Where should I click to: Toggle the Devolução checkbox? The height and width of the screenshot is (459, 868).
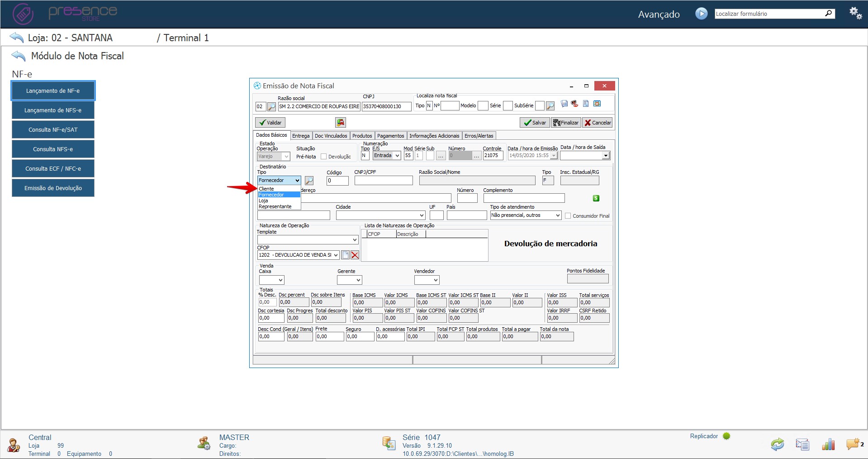click(323, 157)
